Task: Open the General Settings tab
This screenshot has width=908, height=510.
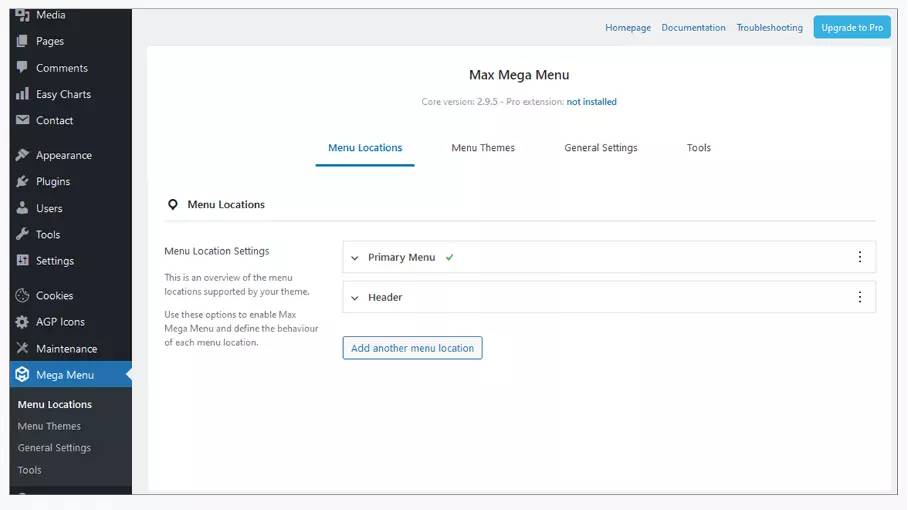Action: [x=601, y=148]
